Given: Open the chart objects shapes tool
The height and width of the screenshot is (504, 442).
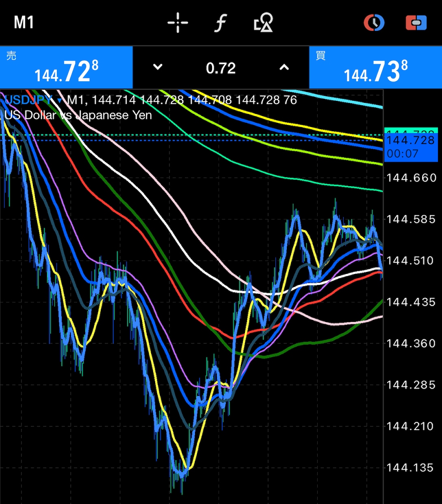Looking at the screenshot, I should coord(263,22).
